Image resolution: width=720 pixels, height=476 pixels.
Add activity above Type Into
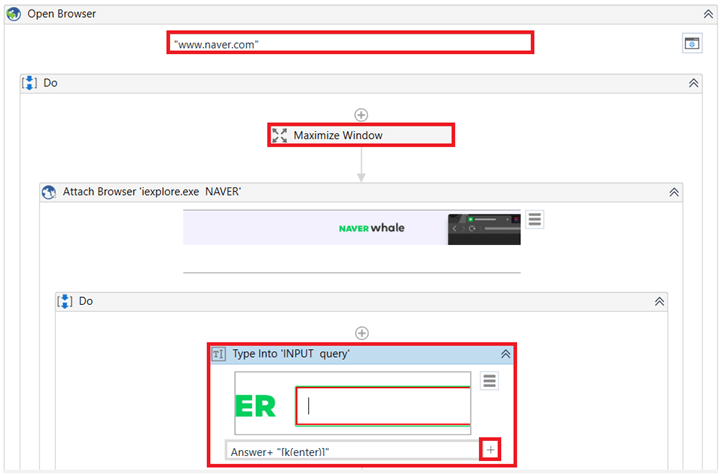[x=362, y=333]
